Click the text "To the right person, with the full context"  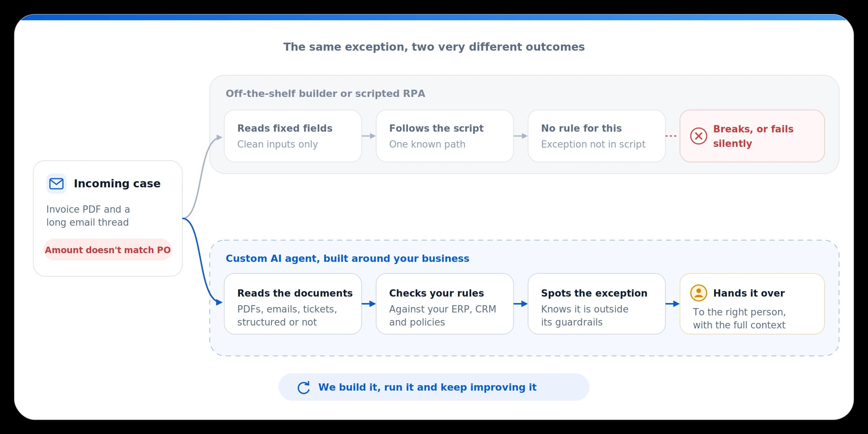739,318
